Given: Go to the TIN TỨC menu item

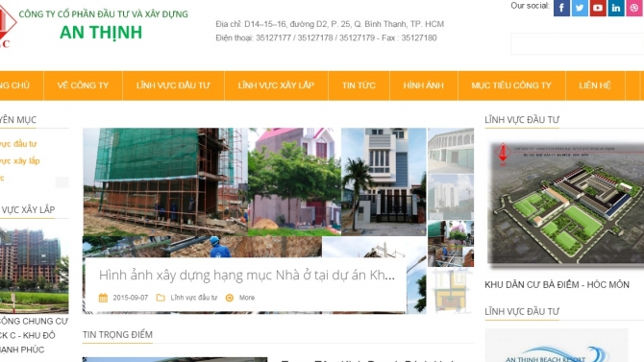Looking at the screenshot, I should (359, 85).
